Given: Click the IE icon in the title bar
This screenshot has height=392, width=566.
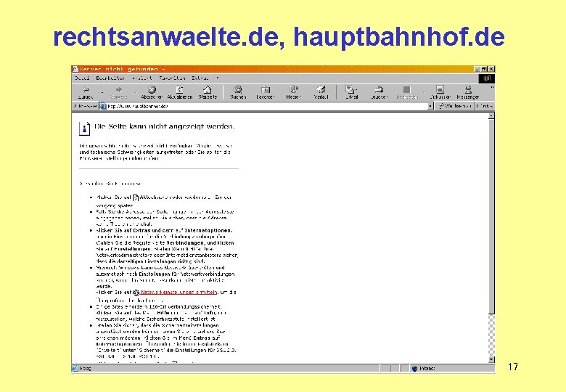Looking at the screenshot, I should 75,69.
